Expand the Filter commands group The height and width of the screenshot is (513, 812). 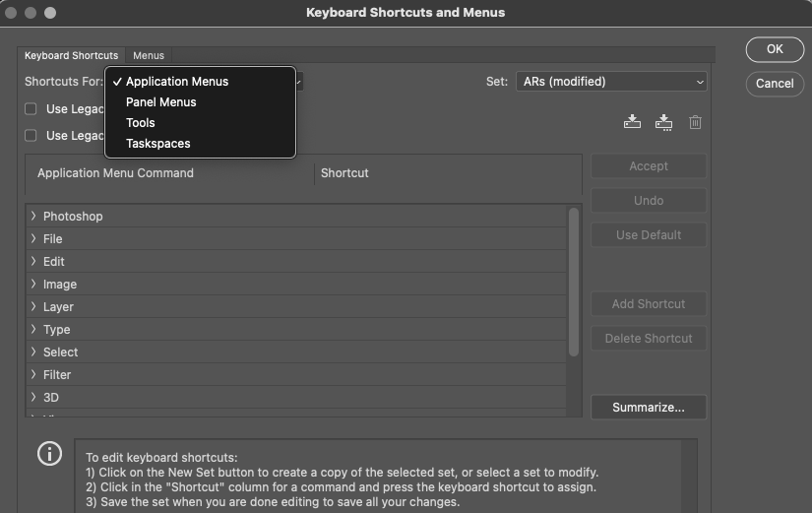click(x=33, y=374)
